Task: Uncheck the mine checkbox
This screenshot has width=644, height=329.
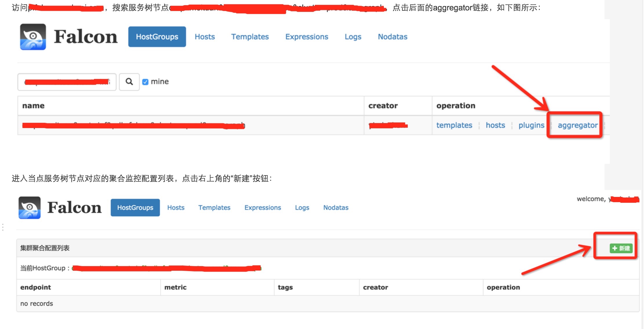Action: click(x=145, y=82)
